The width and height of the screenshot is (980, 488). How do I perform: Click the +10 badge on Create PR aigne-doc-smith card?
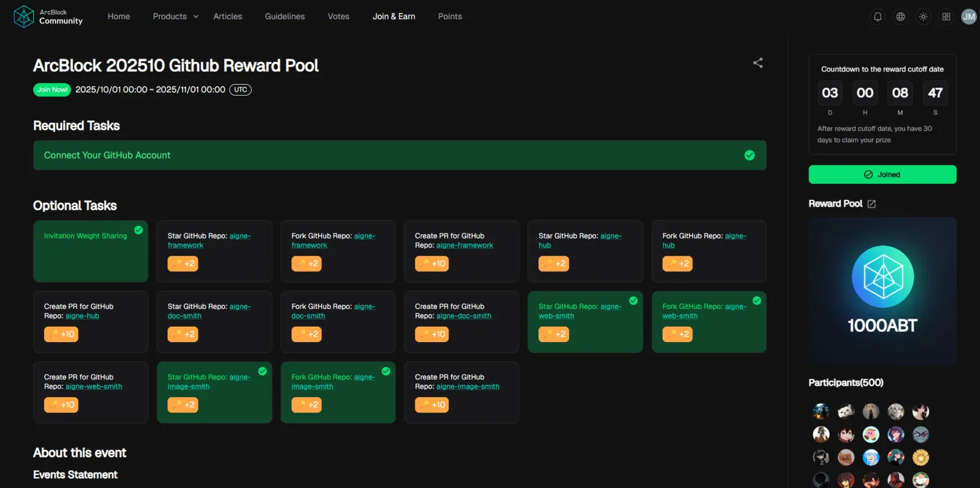click(432, 334)
